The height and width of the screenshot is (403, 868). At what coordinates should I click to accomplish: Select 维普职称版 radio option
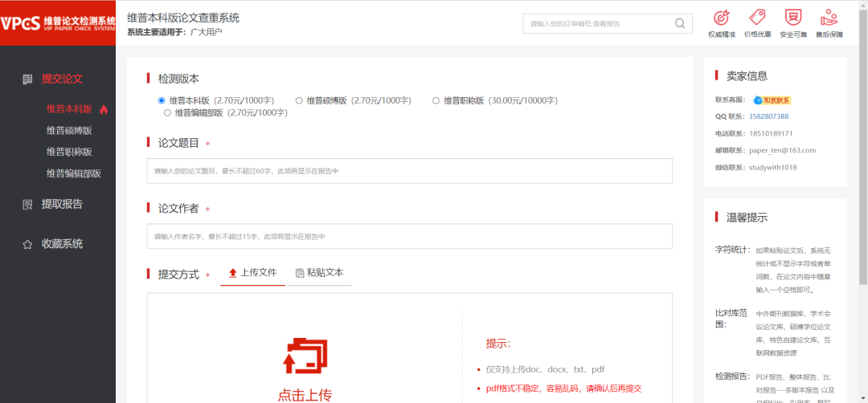coord(436,100)
